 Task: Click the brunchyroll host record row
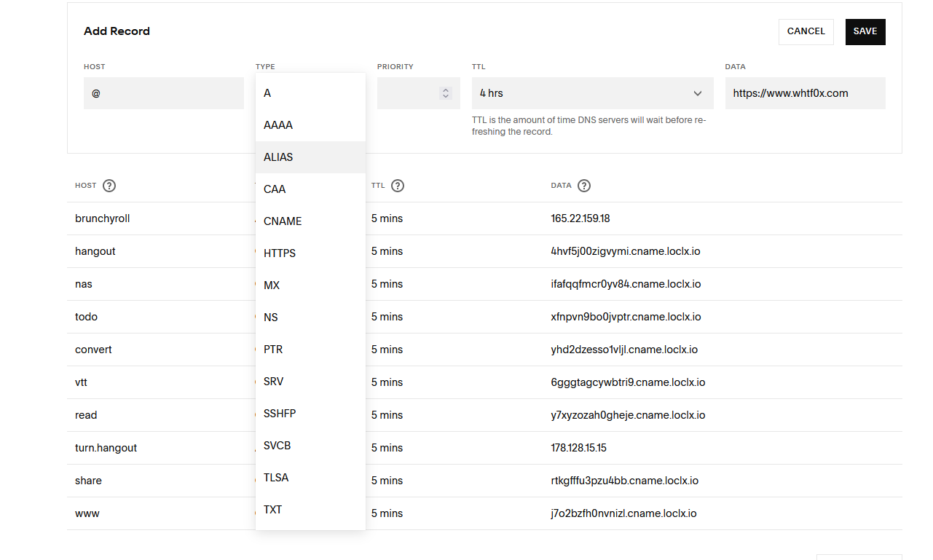[103, 218]
